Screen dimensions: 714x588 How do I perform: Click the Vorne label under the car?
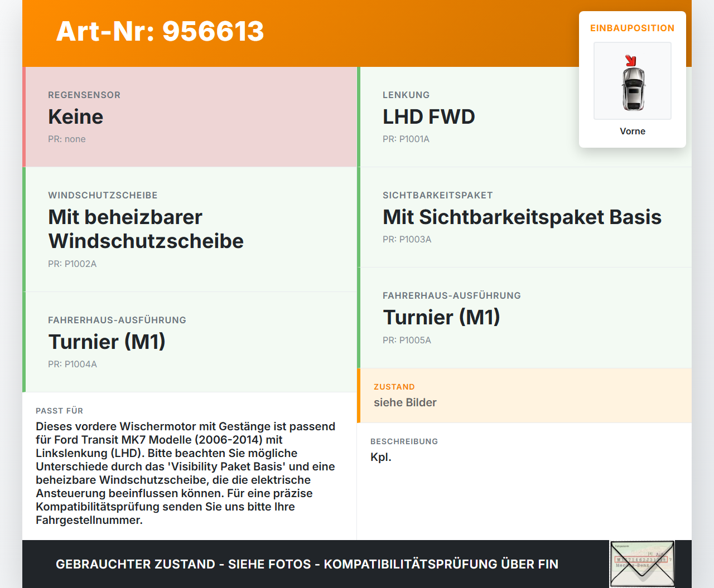(x=632, y=131)
